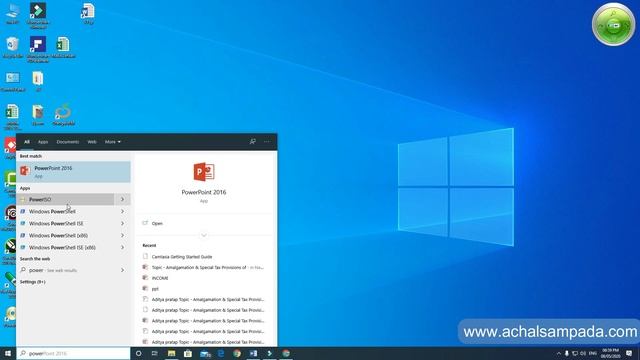The image size is (640, 360).
Task: Click ENG language indicator
Action: [593, 353]
